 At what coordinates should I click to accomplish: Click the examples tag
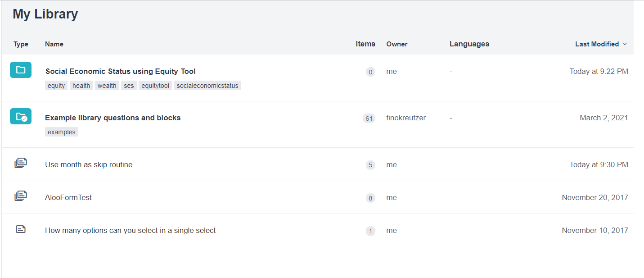pyautogui.click(x=62, y=132)
